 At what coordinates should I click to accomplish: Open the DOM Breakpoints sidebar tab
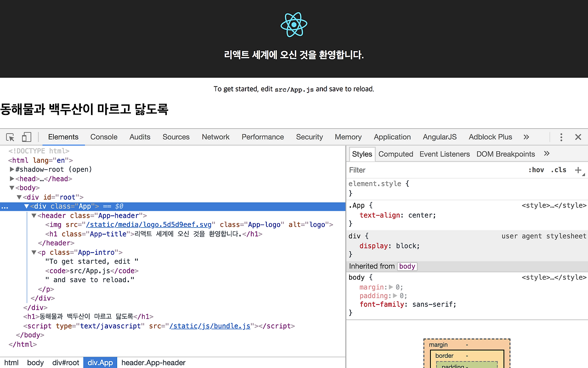tap(506, 154)
